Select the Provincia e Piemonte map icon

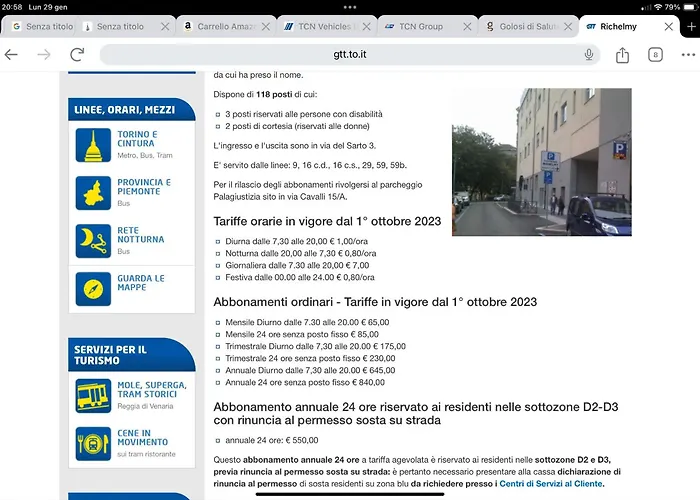pyautogui.click(x=93, y=193)
